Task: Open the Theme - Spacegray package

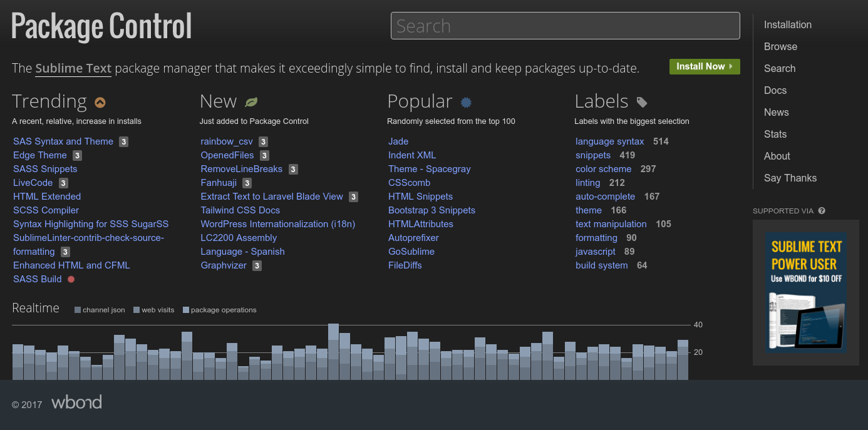Action: (430, 169)
